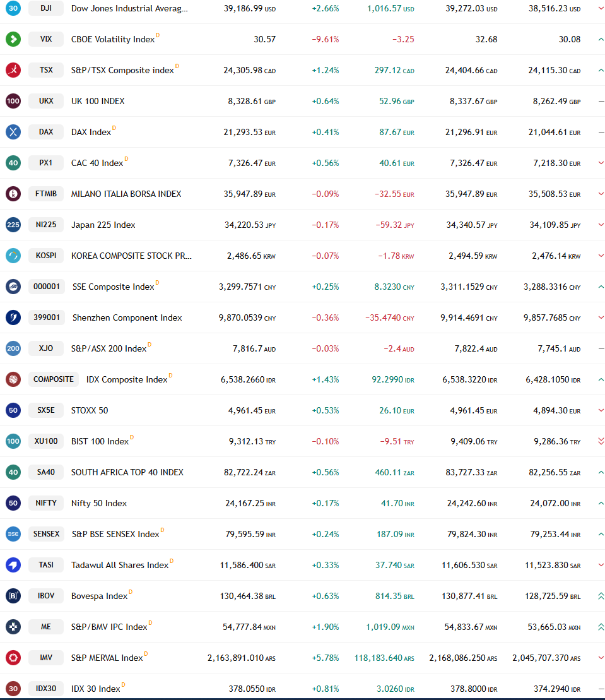The height and width of the screenshot is (700, 605).
Task: Click the neutral rating dash in UKX row
Action: pos(601,102)
